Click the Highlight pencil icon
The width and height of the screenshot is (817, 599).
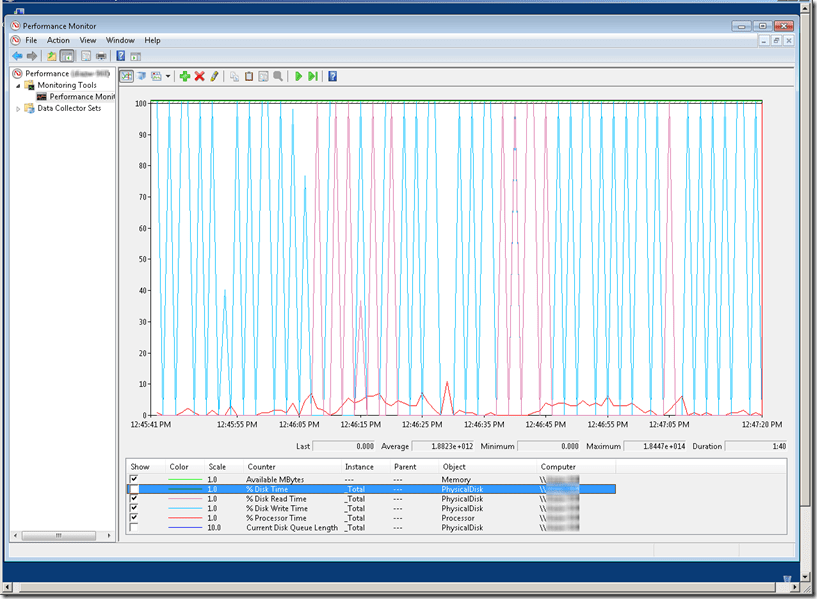point(213,76)
